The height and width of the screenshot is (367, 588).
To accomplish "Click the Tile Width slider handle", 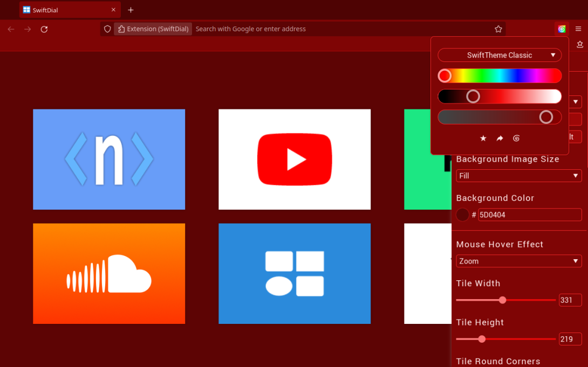I will coord(503,300).
